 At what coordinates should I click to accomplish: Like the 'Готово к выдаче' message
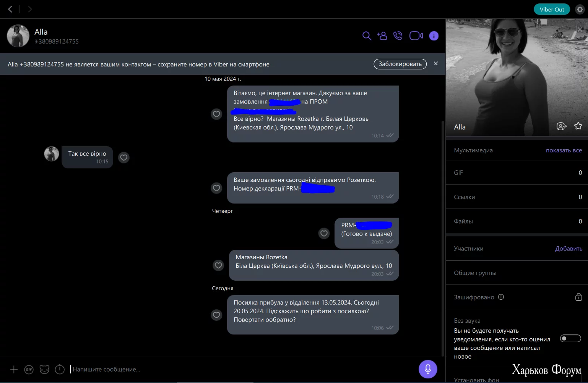(x=324, y=233)
